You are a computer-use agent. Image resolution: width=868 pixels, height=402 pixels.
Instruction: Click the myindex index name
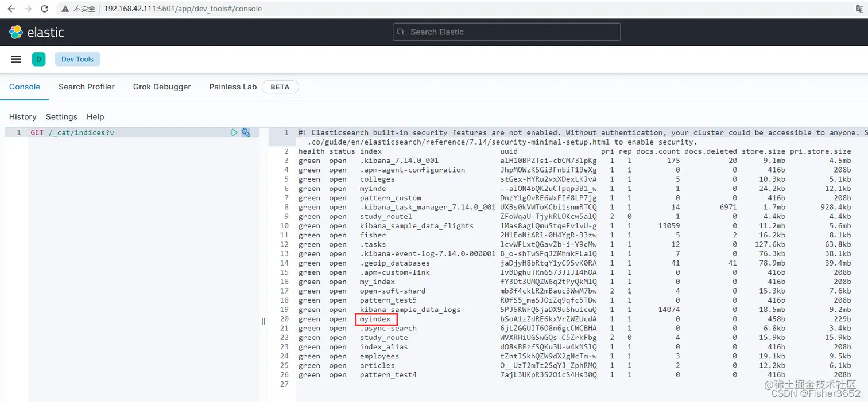[x=375, y=319]
